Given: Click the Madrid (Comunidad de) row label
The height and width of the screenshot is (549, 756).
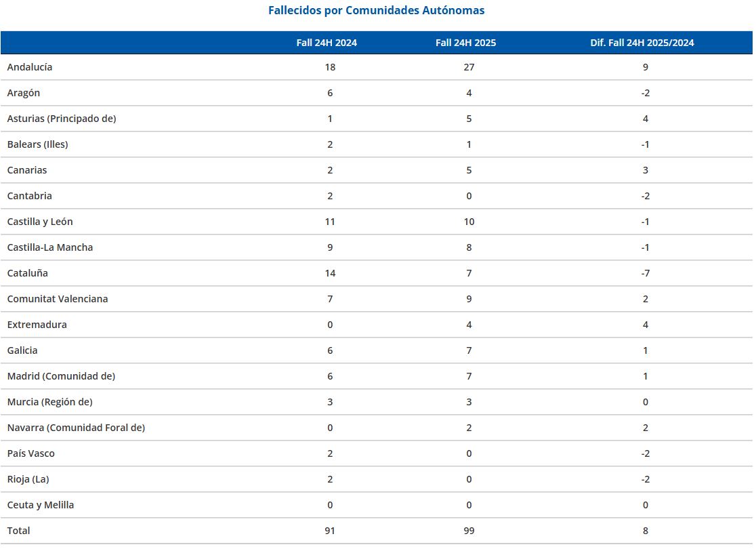Looking at the screenshot, I should (x=61, y=376).
